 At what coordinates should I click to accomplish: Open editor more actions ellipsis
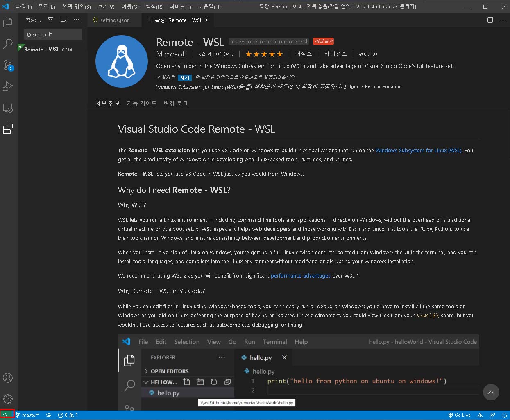click(x=503, y=20)
